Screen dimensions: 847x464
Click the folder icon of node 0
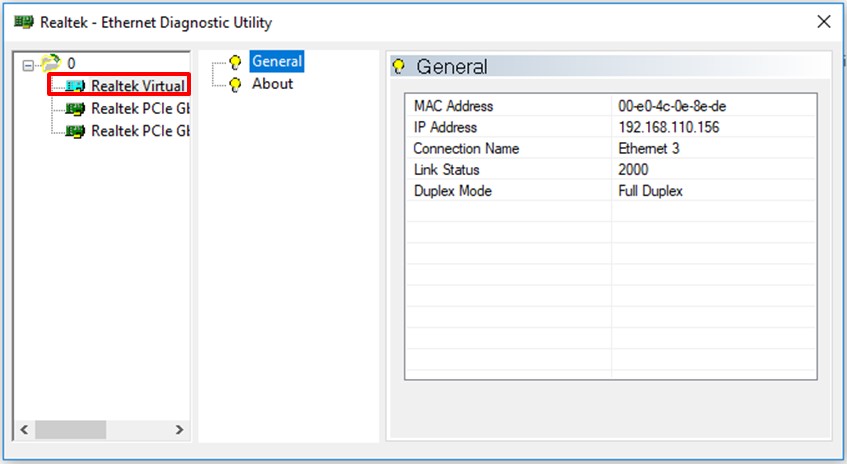click(51, 63)
